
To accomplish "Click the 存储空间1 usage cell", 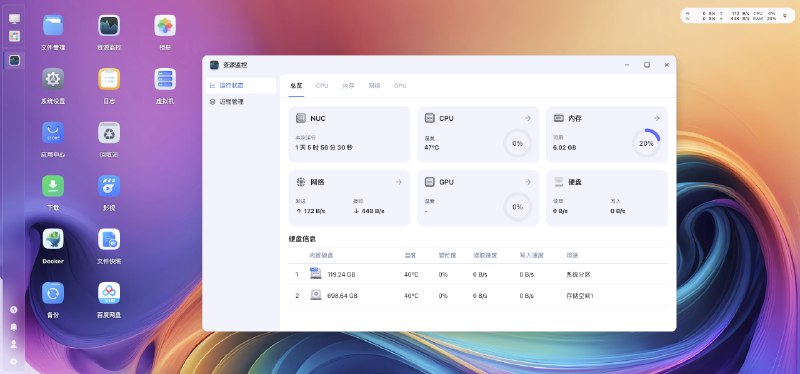I will coord(580,295).
